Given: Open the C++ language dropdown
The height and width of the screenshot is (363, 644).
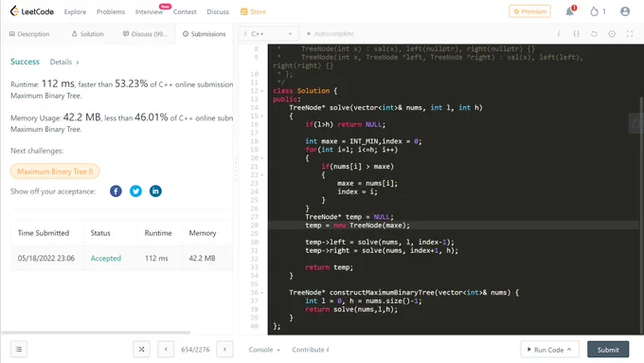Looking at the screenshot, I should (x=268, y=34).
